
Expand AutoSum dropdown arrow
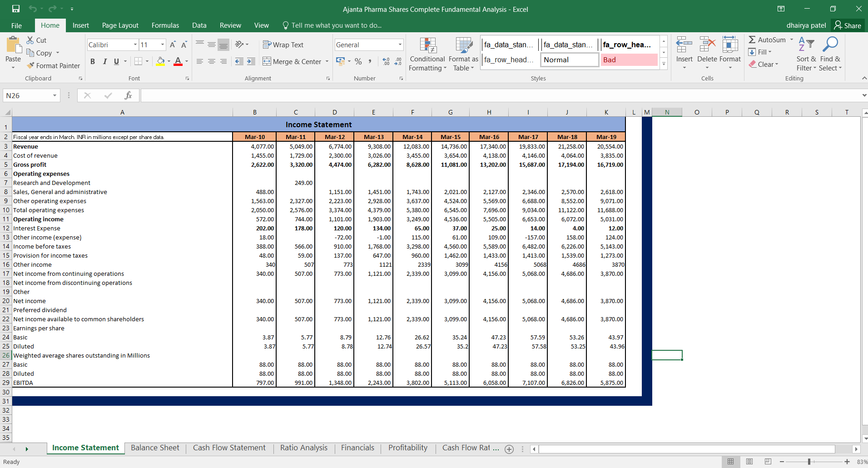coord(792,40)
